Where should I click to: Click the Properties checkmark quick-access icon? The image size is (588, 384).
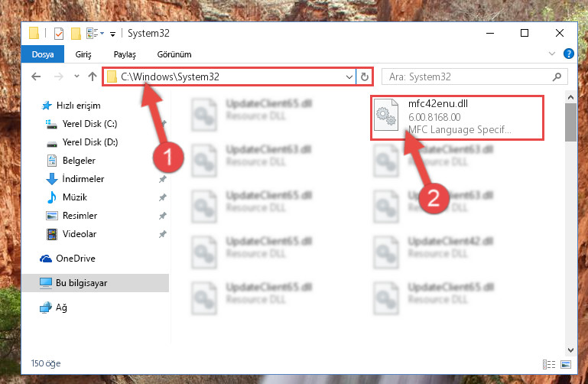click(x=59, y=34)
